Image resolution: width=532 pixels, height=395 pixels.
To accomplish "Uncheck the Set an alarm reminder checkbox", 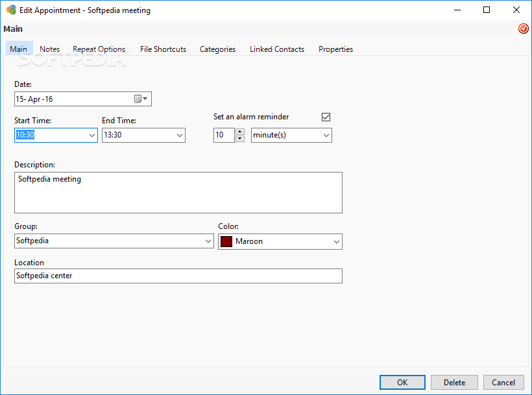I will pyautogui.click(x=326, y=117).
